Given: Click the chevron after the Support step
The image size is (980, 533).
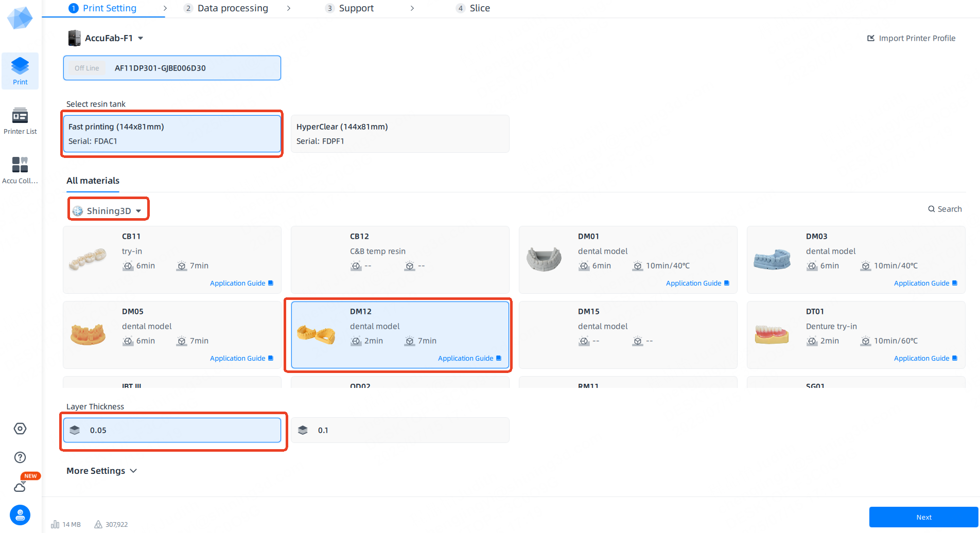Looking at the screenshot, I should [412, 8].
